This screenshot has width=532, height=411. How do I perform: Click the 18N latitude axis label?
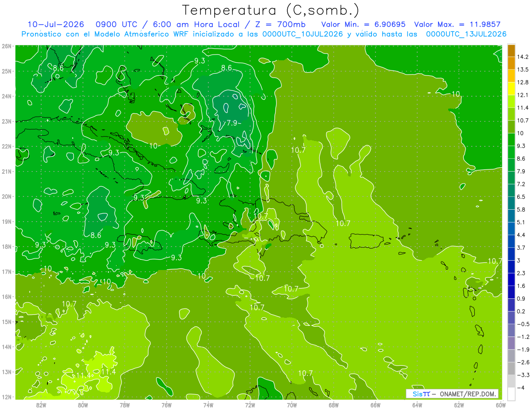point(7,247)
